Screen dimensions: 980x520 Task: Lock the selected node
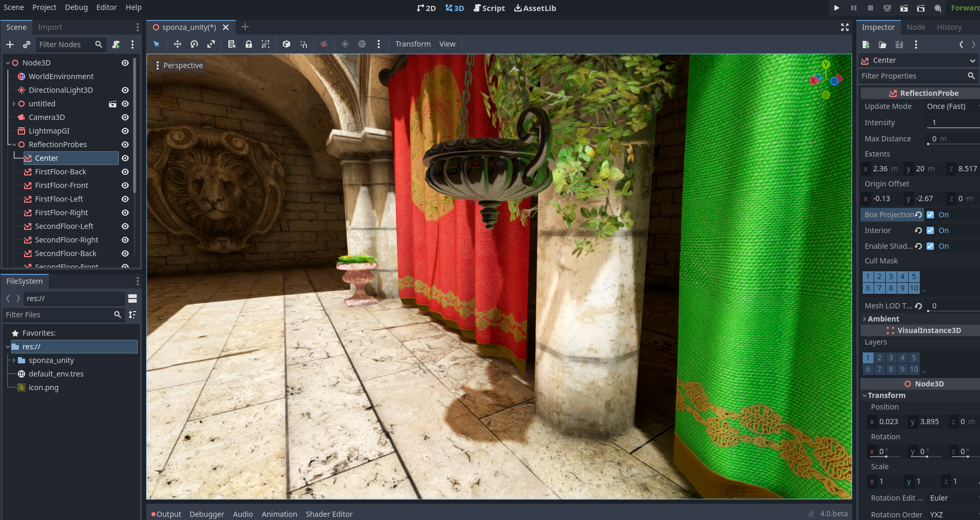point(249,44)
